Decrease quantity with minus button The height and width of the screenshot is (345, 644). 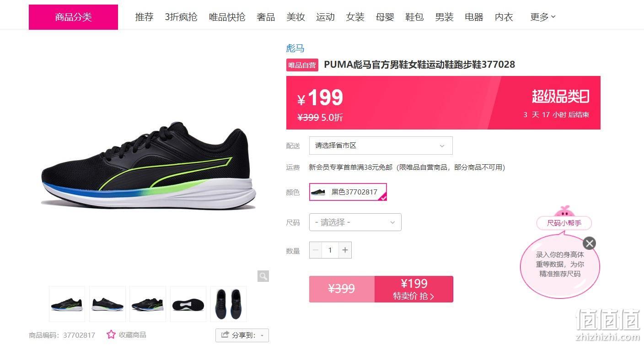pyautogui.click(x=316, y=250)
